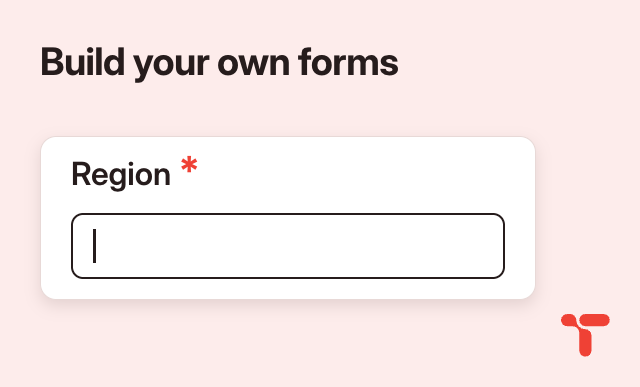Click the Region field label

(x=121, y=175)
